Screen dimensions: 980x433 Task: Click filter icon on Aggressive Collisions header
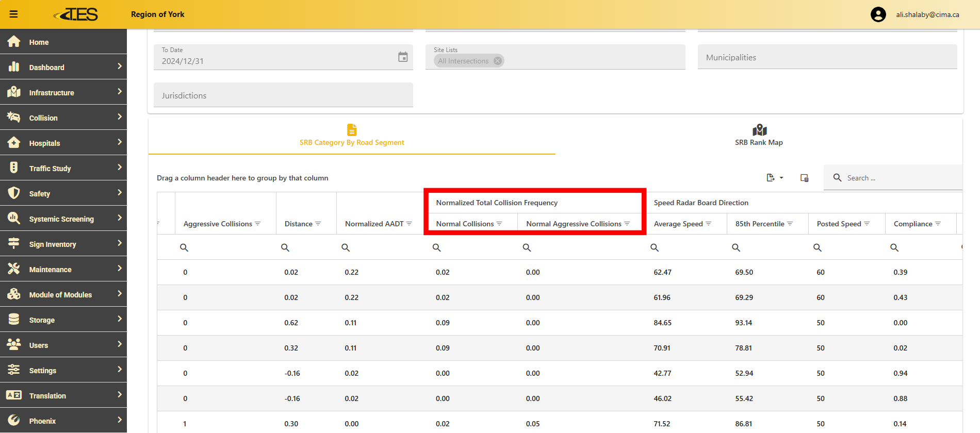click(x=257, y=224)
